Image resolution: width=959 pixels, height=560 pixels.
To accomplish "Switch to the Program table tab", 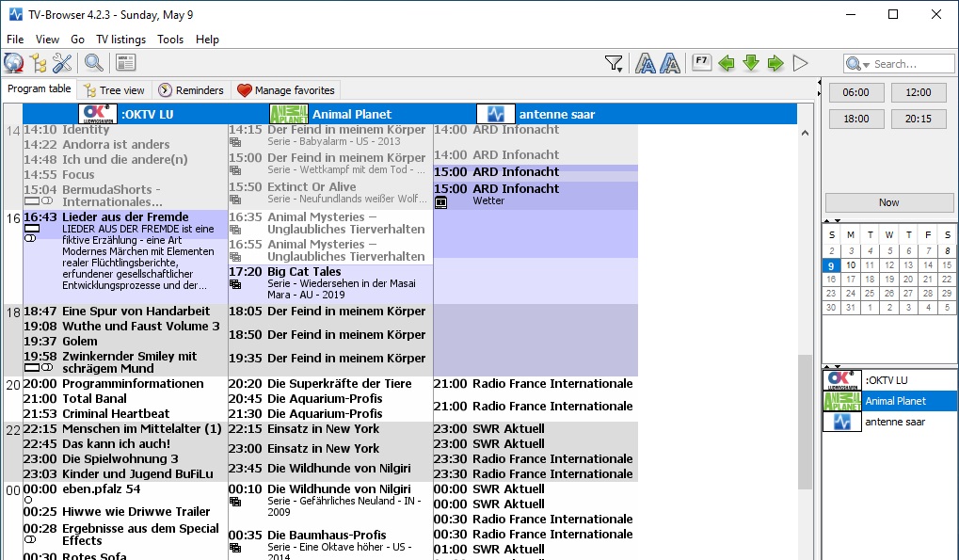I will point(40,88).
